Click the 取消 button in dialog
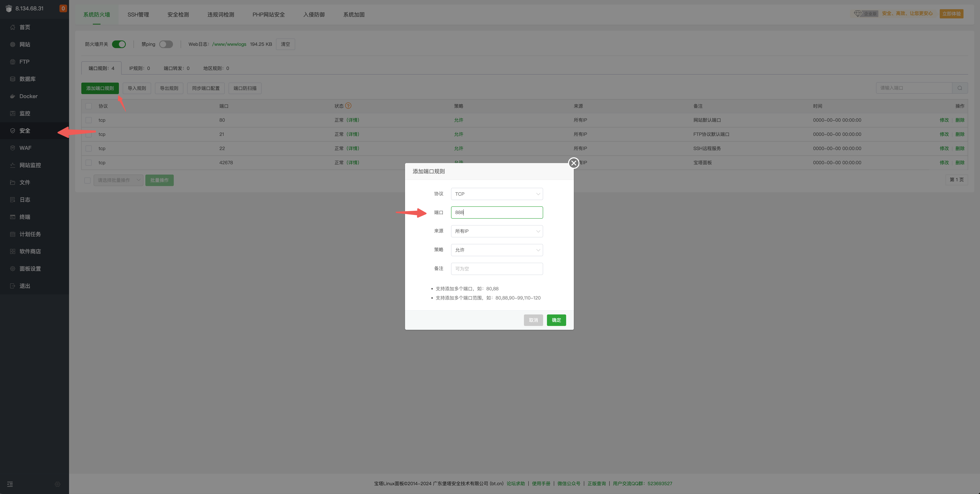 pyautogui.click(x=533, y=320)
